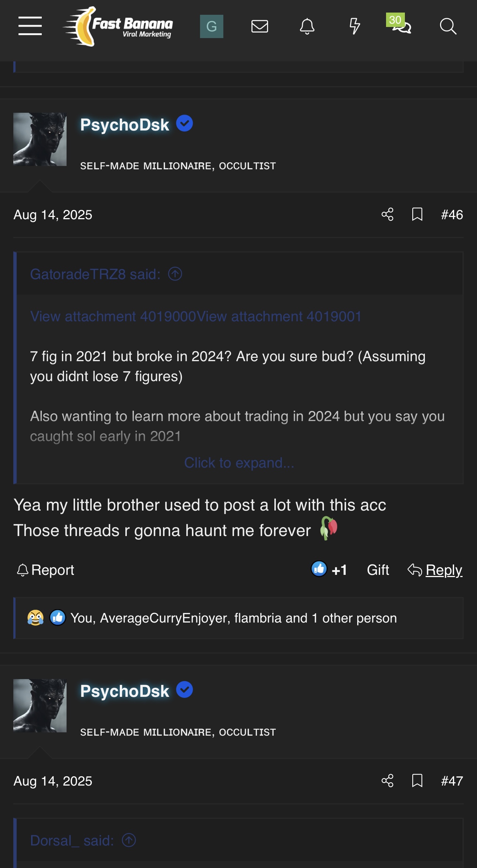The width and height of the screenshot is (477, 868).
Task: Open the reactions list for post #46
Action: click(233, 618)
